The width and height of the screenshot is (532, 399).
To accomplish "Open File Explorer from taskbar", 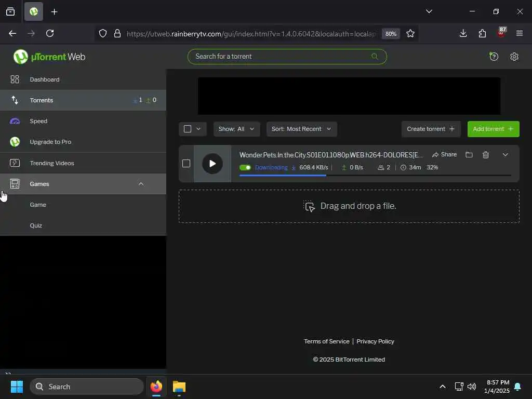I will (179, 387).
